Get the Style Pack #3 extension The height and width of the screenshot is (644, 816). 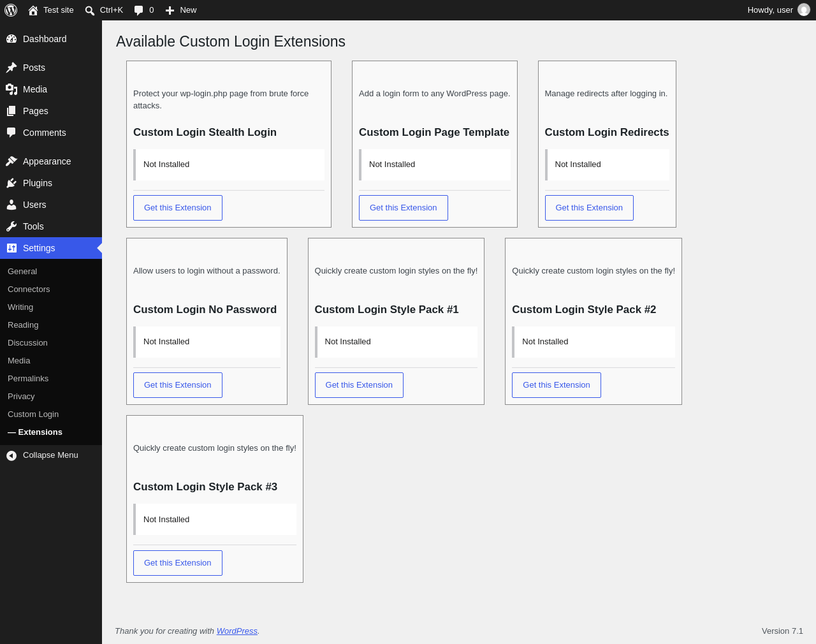[178, 563]
